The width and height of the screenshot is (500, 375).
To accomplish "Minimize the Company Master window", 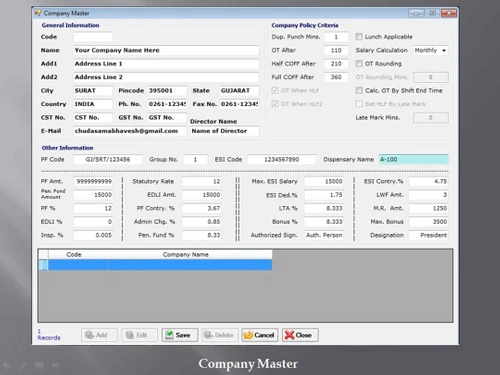I will coord(416,13).
